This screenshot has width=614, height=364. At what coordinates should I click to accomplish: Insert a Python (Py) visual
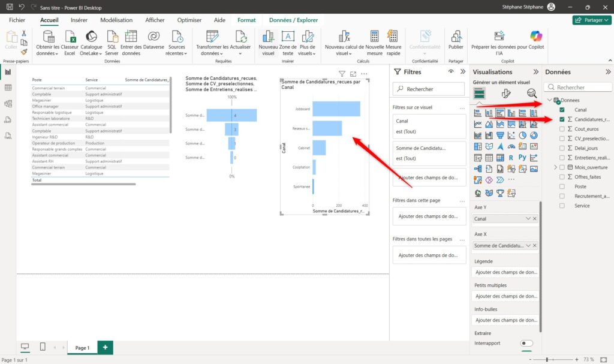click(523, 158)
